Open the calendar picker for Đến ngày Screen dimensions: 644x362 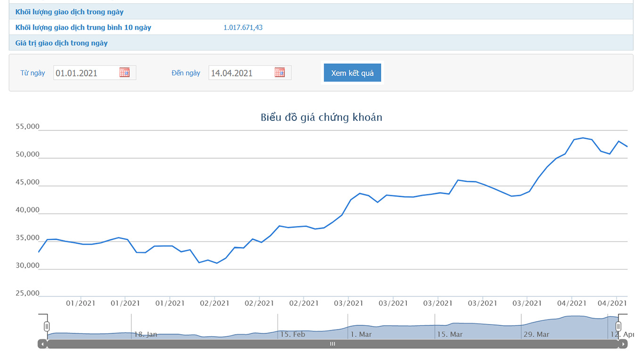tap(280, 72)
